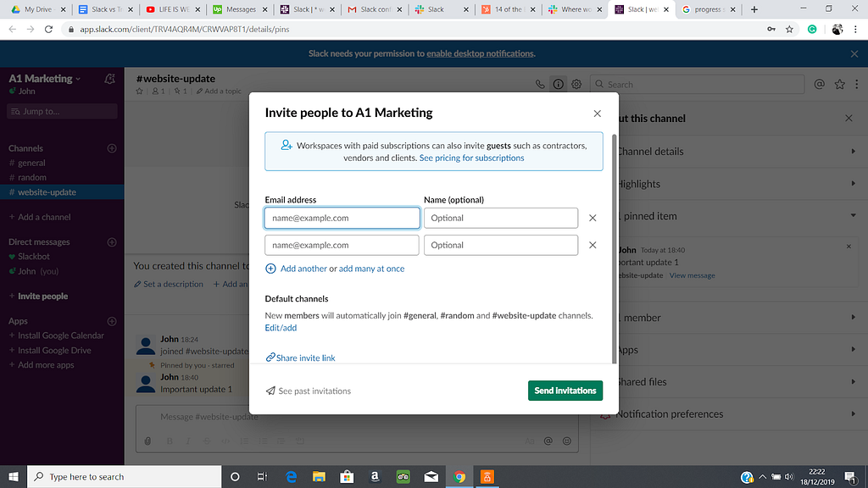
Task: Open Chrome from the Windows taskbar
Action: pos(459,477)
